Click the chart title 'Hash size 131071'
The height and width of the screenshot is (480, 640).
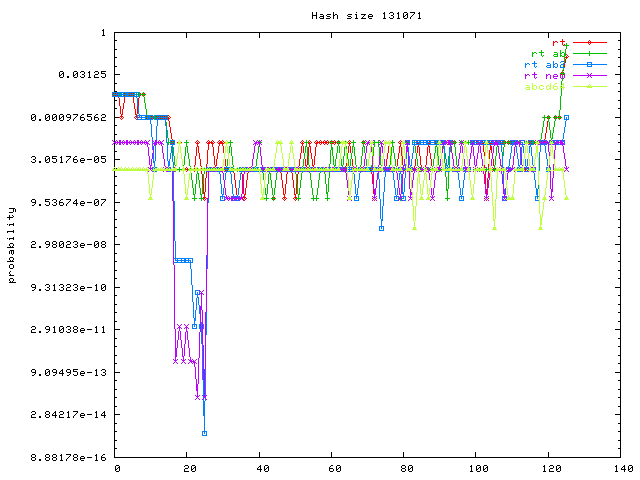355,15
